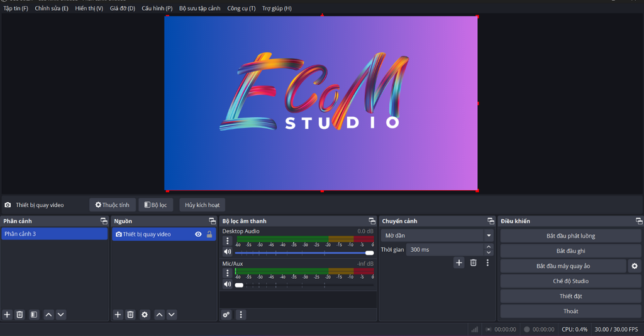This screenshot has width=644, height=336.
Task: Click the Hủy kích hoạt button
Action: coord(202,205)
